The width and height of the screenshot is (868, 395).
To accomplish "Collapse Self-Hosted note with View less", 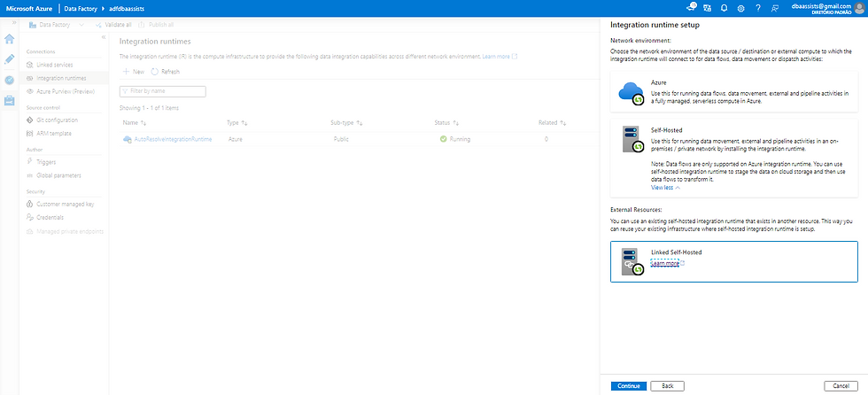I will coord(665,188).
